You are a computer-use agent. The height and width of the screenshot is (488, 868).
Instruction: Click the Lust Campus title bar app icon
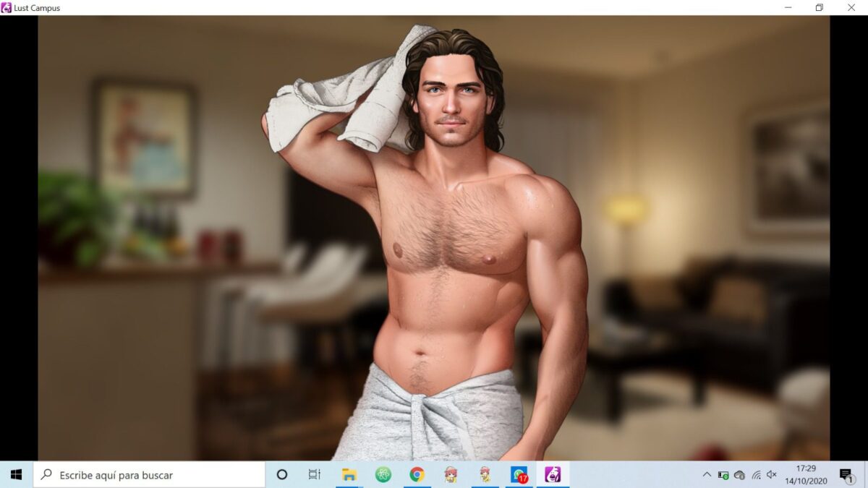pos(7,7)
